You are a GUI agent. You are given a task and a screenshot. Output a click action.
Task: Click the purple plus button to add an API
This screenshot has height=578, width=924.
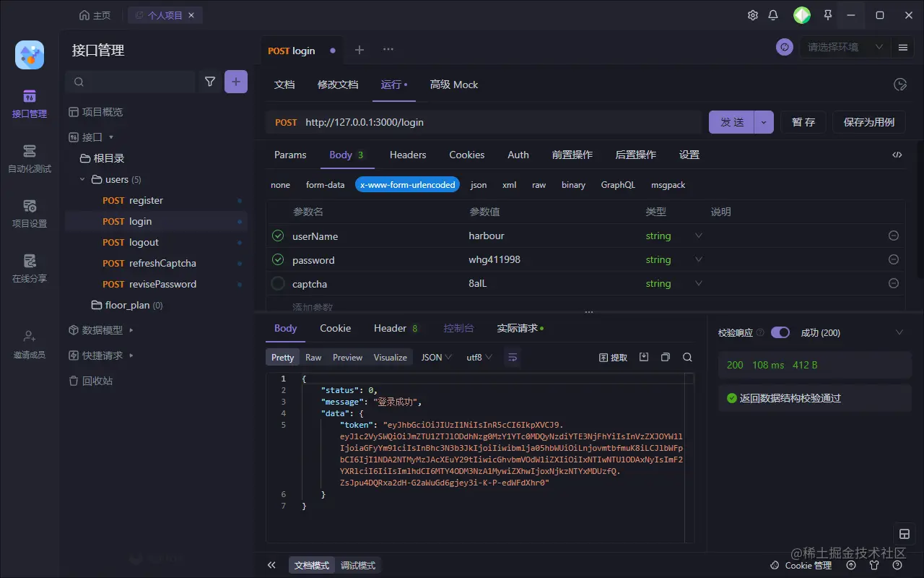click(x=236, y=82)
